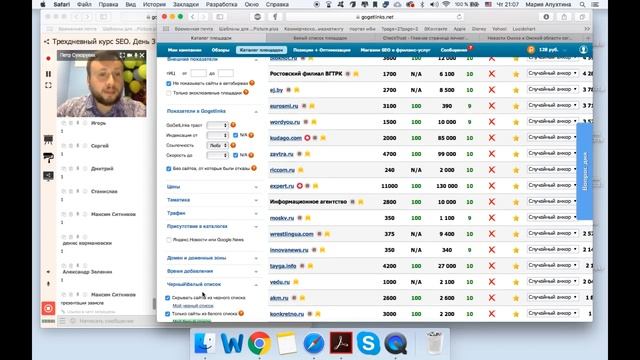Click the share icon beside the course title
The width and height of the screenshot is (640, 360).
tap(47, 42)
